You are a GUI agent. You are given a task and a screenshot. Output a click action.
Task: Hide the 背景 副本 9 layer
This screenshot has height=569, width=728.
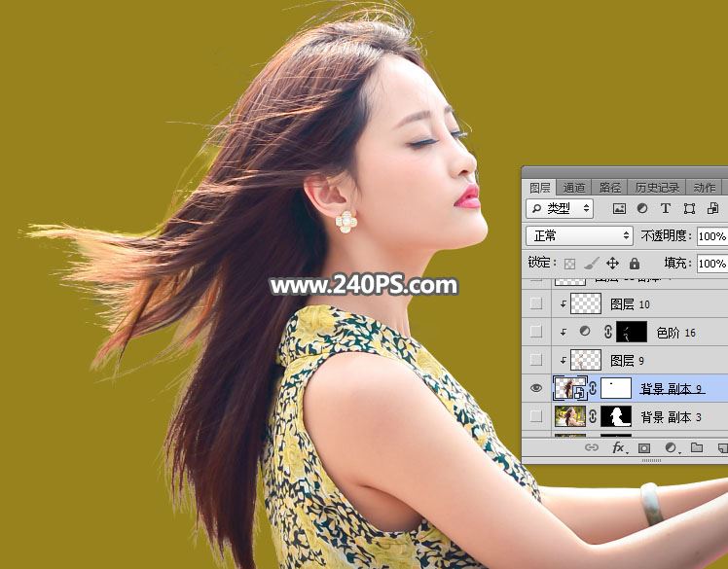tap(536, 388)
